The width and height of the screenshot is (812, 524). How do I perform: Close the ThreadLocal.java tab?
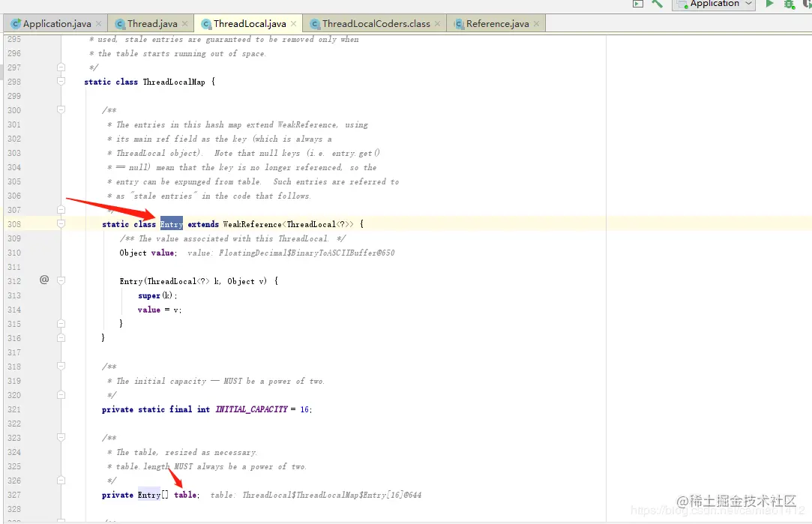click(294, 24)
